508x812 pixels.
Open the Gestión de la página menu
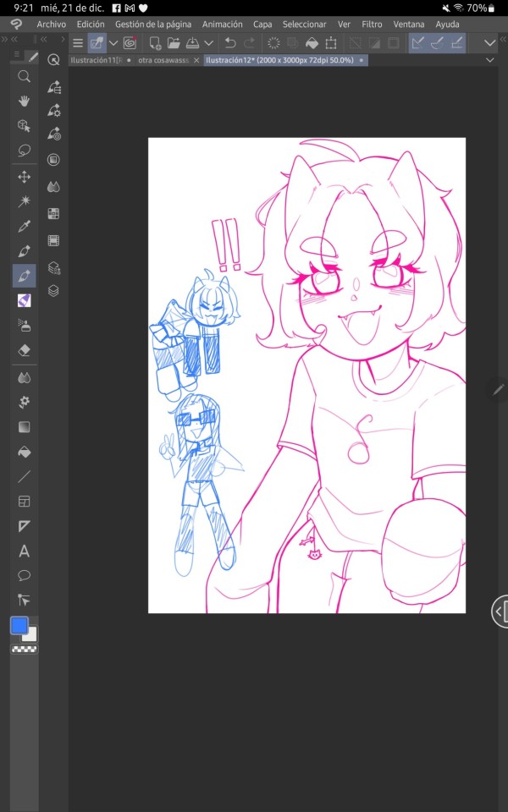tap(153, 25)
